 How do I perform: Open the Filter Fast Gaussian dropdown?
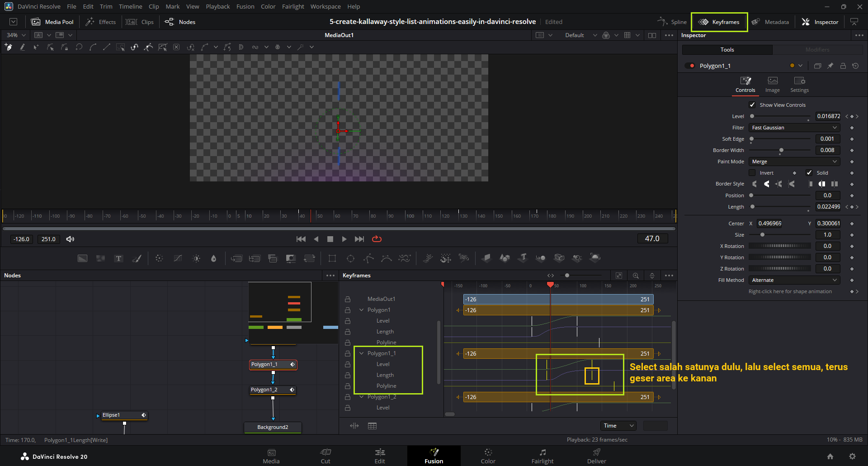pos(794,128)
